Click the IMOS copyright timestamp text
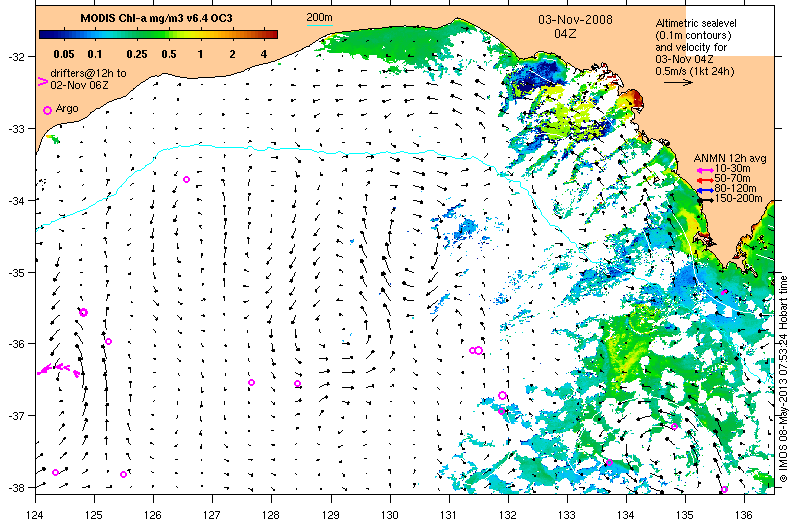 click(x=784, y=379)
